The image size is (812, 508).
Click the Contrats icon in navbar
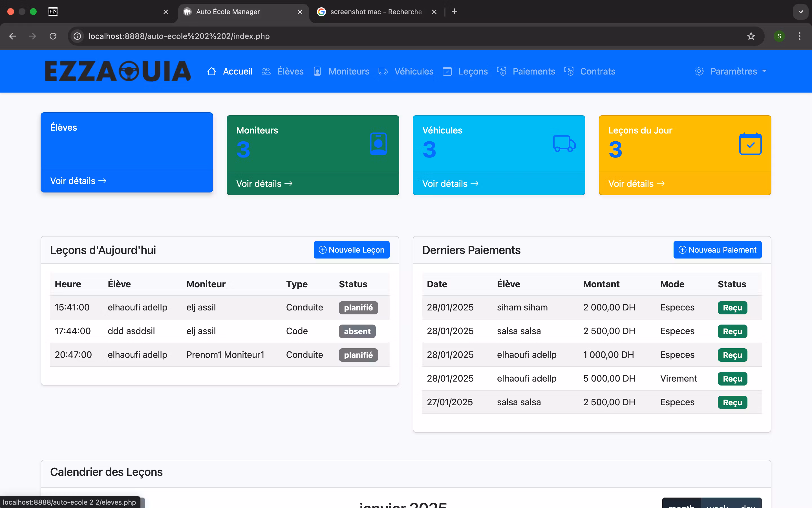pyautogui.click(x=569, y=71)
